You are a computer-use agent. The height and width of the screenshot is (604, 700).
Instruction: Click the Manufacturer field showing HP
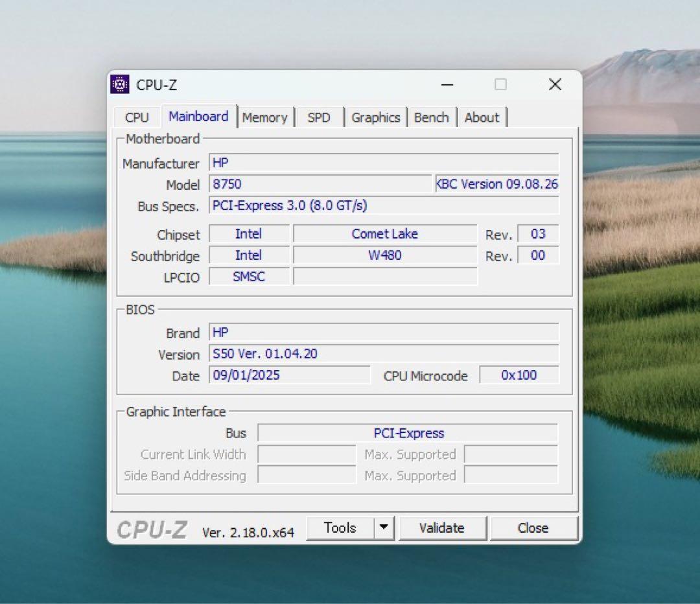coord(384,163)
